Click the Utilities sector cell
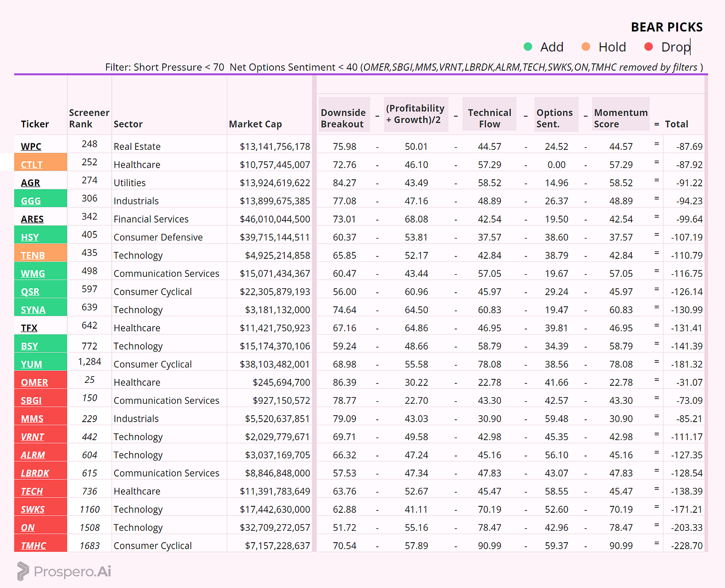The height and width of the screenshot is (588, 725). (x=129, y=183)
